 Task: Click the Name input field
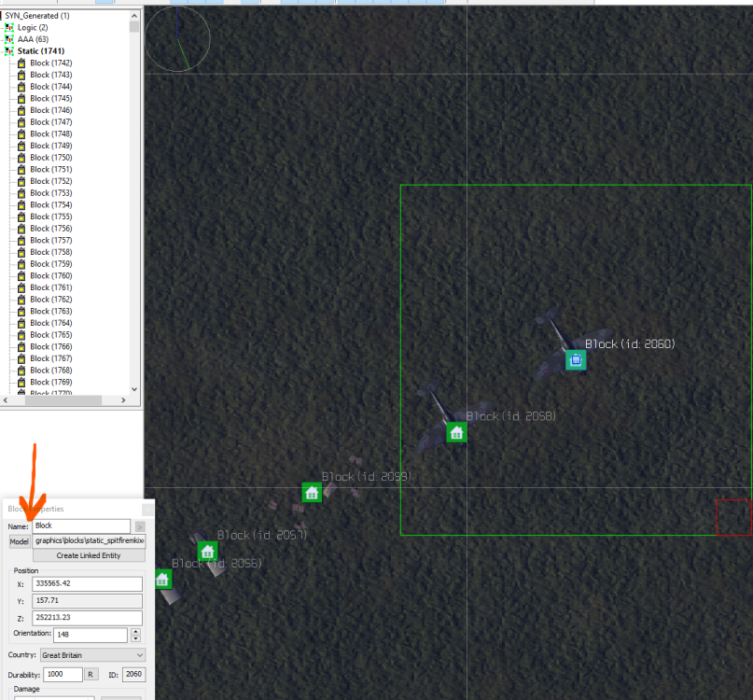coord(81,526)
